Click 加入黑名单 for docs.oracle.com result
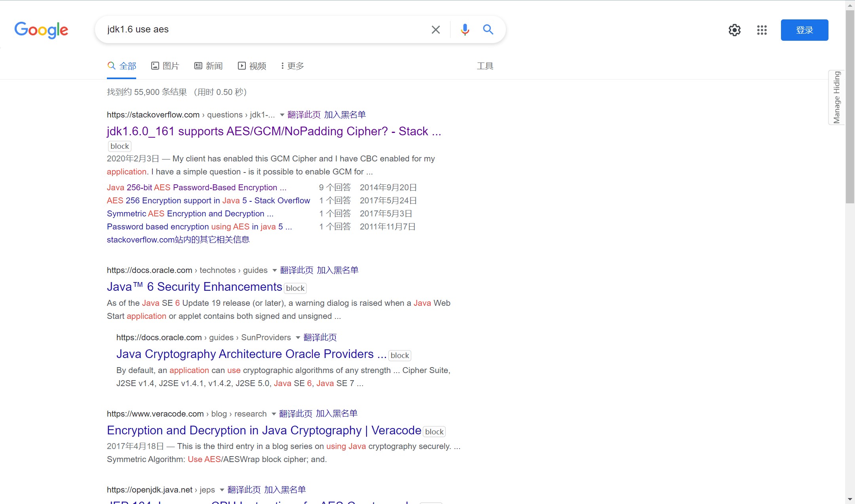The height and width of the screenshot is (504, 855). coord(338,270)
